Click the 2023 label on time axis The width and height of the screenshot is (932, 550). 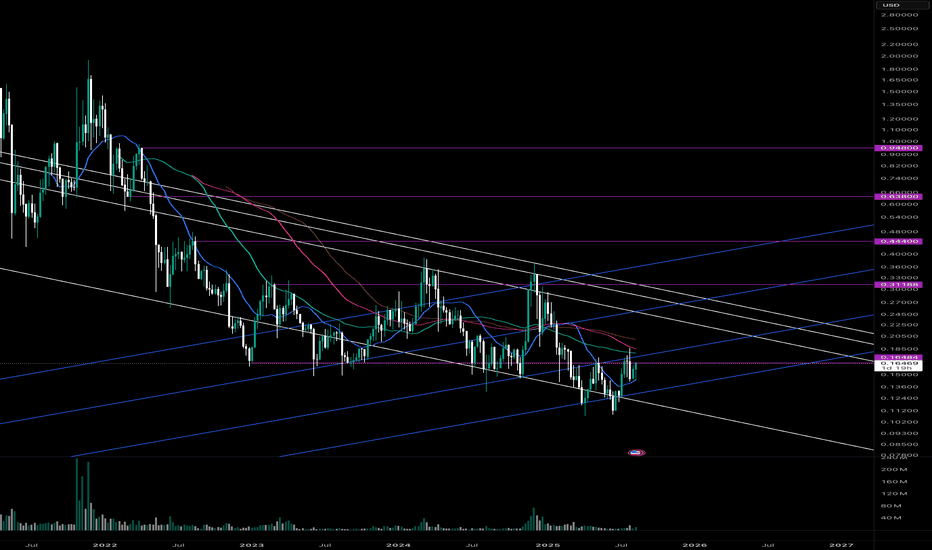(x=251, y=545)
